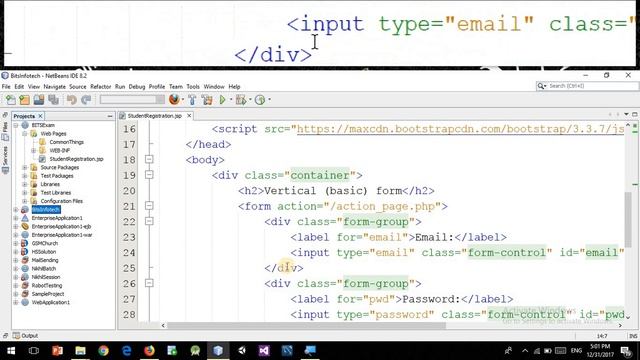Click the Clean and Build icon
Image resolution: width=640 pixels, height=360 pixels.
click(207, 100)
